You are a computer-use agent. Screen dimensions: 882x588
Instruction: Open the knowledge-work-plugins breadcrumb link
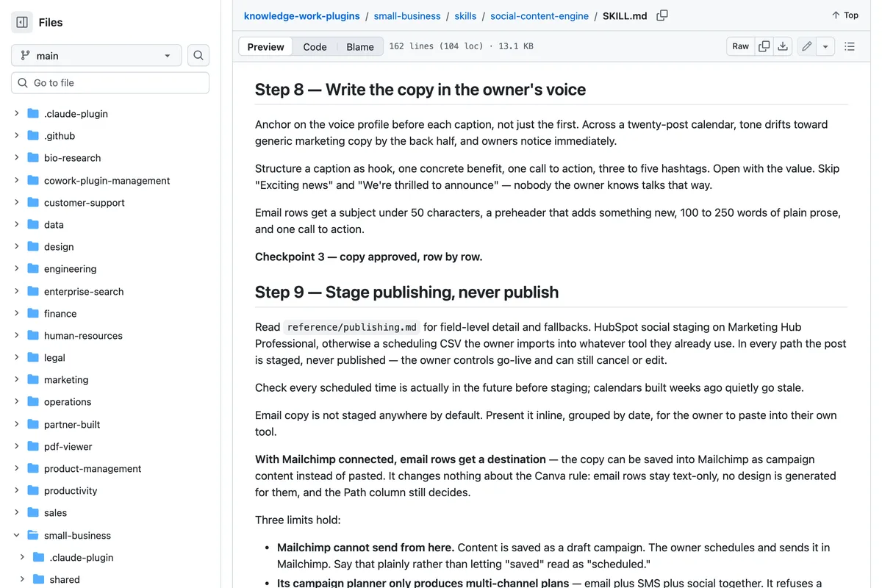302,15
